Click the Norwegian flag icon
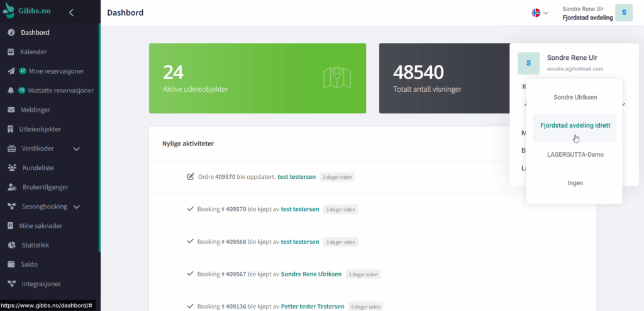The image size is (644, 311). coord(536,13)
